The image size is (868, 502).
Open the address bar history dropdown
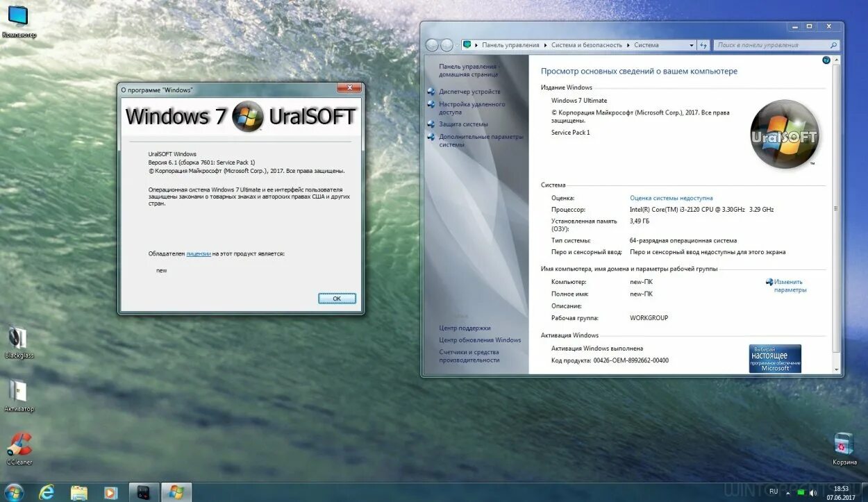[692, 45]
